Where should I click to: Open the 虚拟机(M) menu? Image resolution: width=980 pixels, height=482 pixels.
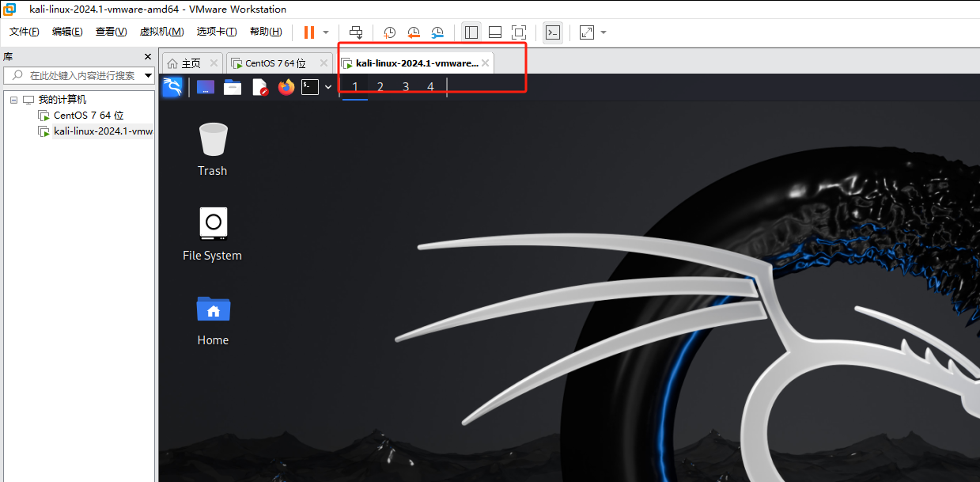pyautogui.click(x=161, y=32)
